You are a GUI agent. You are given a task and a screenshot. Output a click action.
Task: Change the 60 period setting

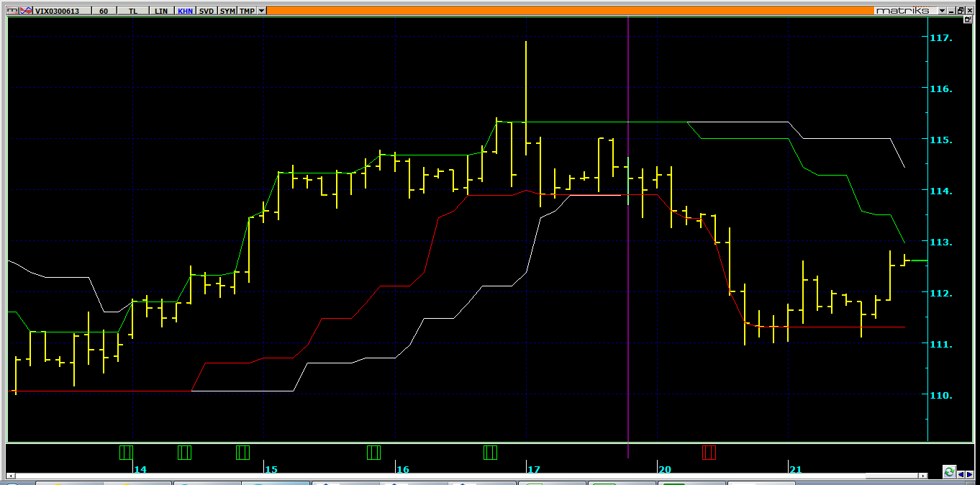pyautogui.click(x=104, y=11)
